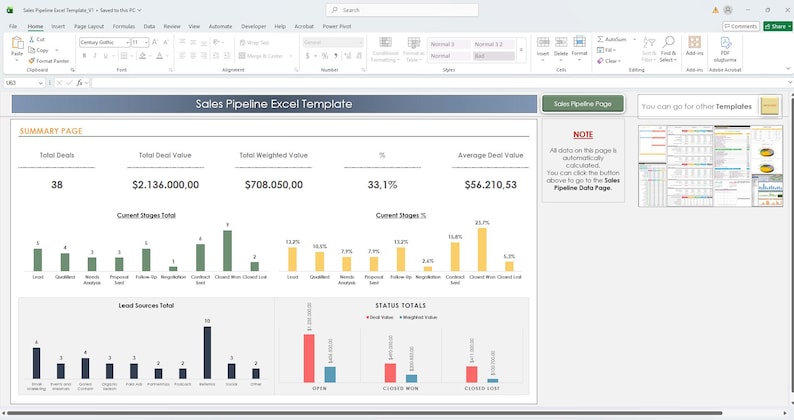The height and width of the screenshot is (420, 794).
Task: Click 'You can go for other Templates' link
Action: coord(696,106)
